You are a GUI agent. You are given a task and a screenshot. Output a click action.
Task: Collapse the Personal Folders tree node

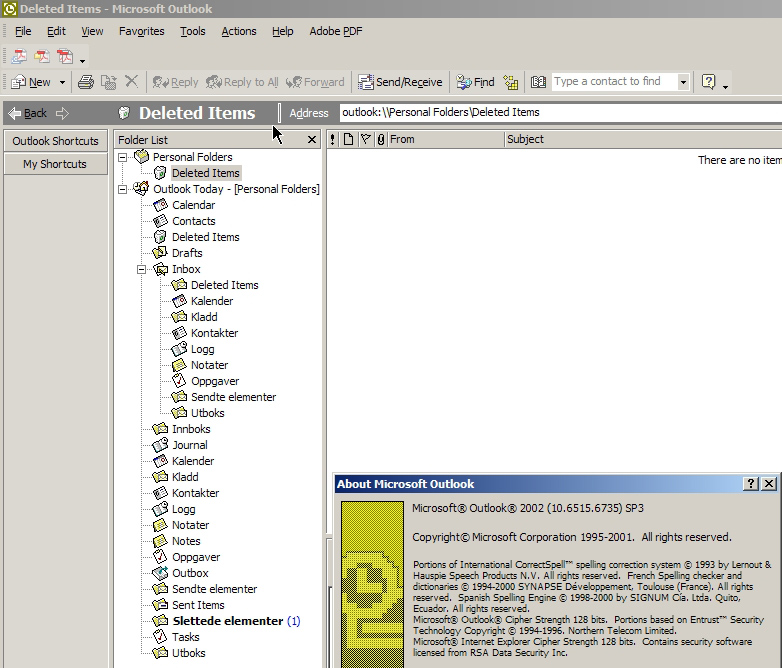coord(122,157)
